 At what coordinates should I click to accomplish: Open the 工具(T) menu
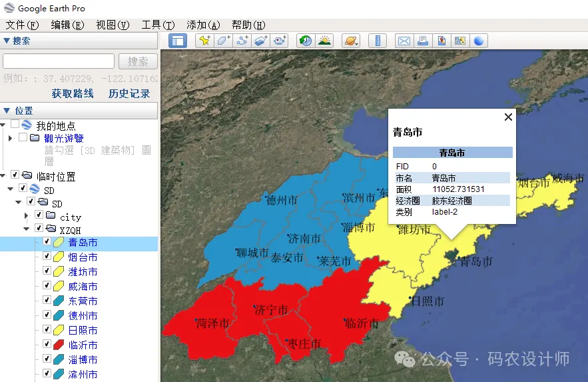[157, 25]
